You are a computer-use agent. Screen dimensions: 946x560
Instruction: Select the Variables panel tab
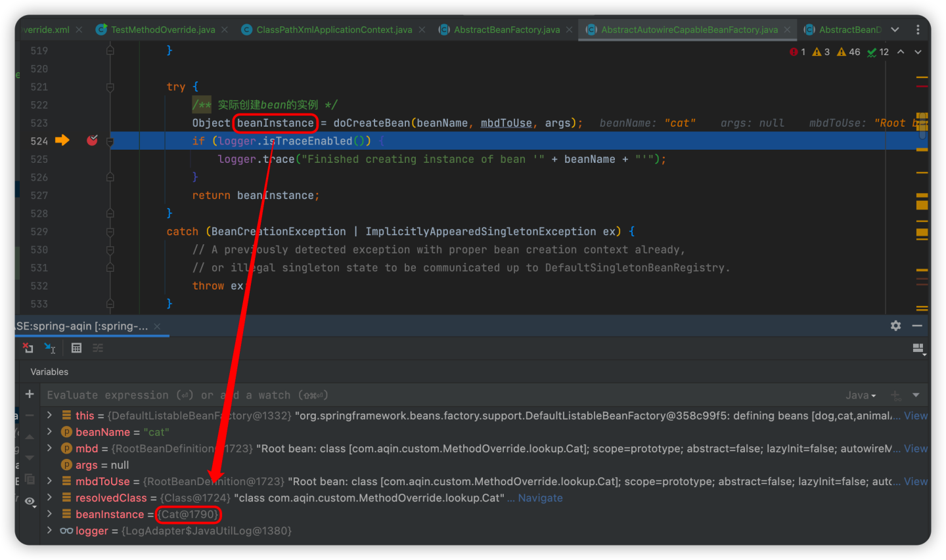[x=49, y=372]
